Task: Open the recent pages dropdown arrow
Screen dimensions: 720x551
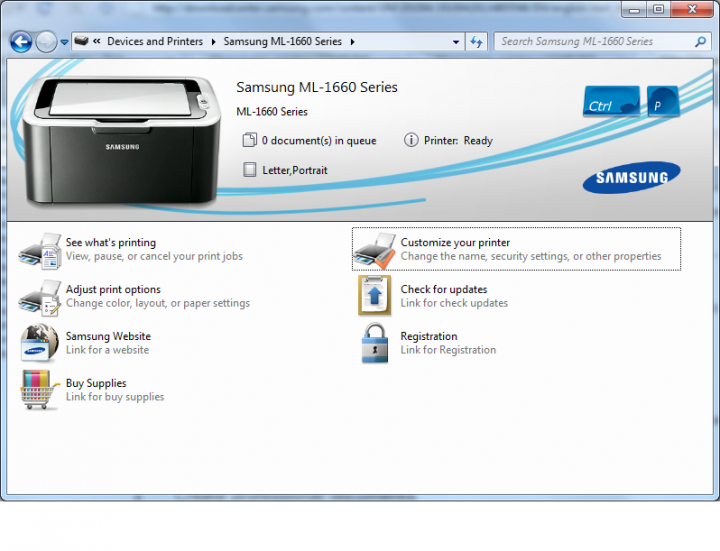Action: tap(64, 42)
